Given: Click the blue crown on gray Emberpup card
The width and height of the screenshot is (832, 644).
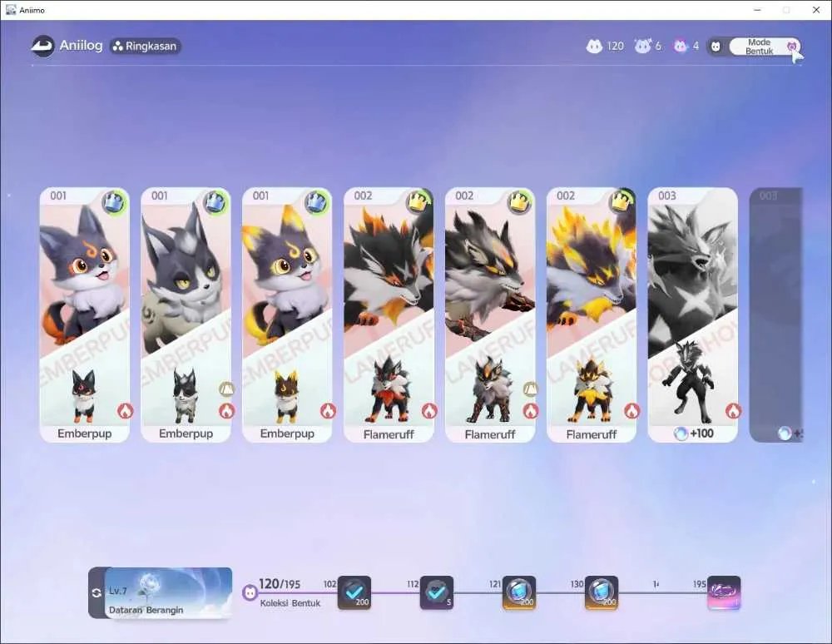Looking at the screenshot, I should [x=216, y=202].
